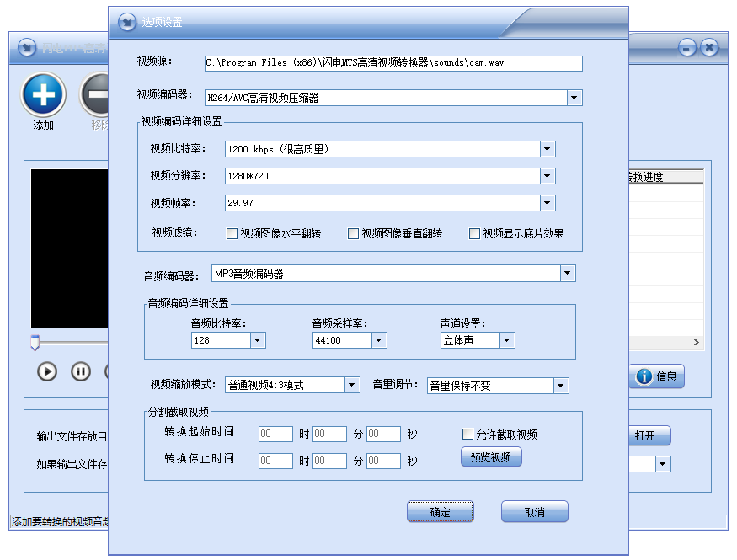Expand the frame rate 29.97 dropdown
The width and height of the screenshot is (737, 560).
pyautogui.click(x=547, y=203)
